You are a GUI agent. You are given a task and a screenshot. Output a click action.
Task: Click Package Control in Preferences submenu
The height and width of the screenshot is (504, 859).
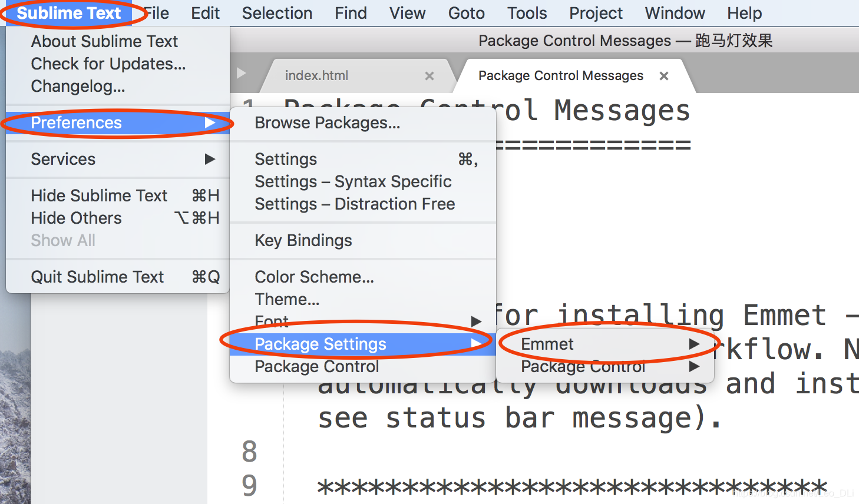click(x=363, y=366)
